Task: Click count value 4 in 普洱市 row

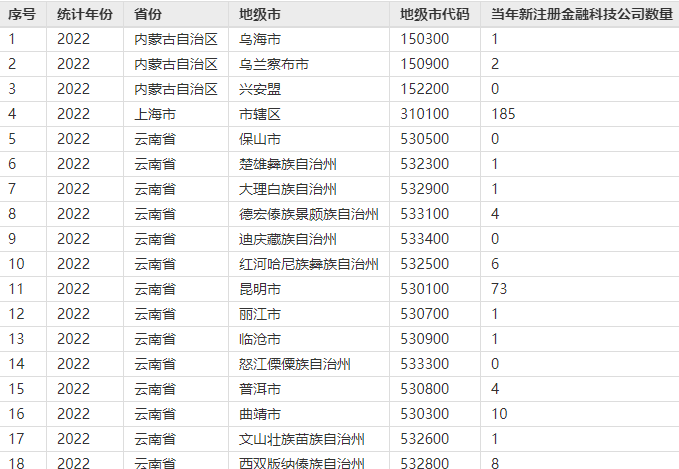Action: pos(495,389)
